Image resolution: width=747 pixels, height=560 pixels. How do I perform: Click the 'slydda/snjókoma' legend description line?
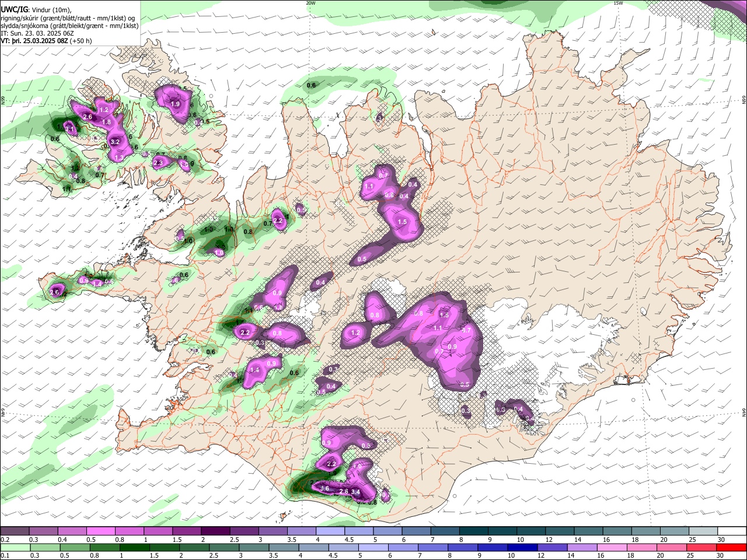(69, 26)
